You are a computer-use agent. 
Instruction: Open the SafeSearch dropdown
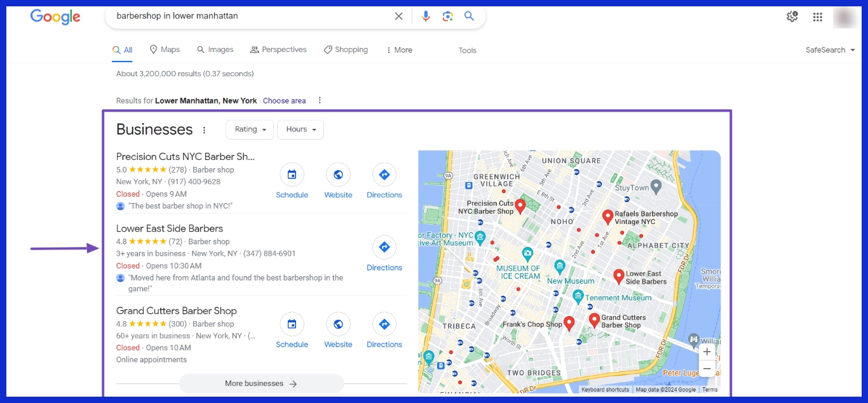click(x=830, y=50)
